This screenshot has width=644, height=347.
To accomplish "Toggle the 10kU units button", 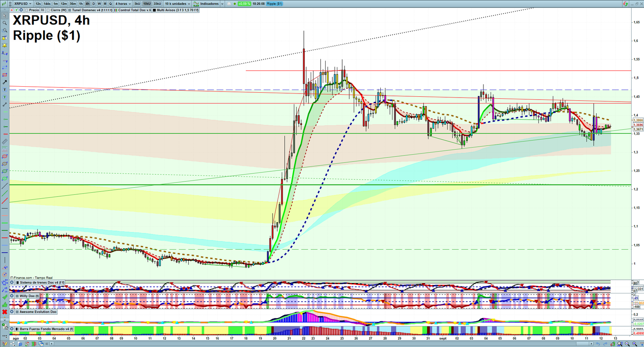I will click(x=147, y=4).
